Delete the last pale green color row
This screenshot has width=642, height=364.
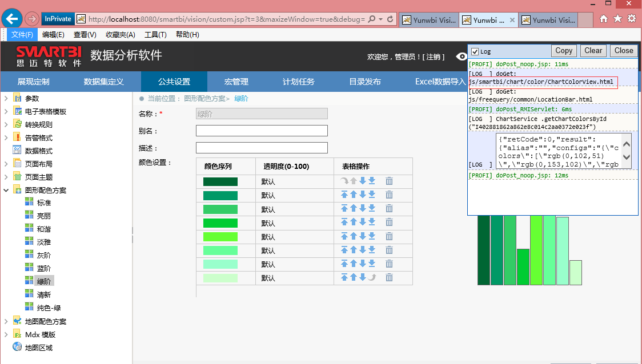pyautogui.click(x=389, y=278)
